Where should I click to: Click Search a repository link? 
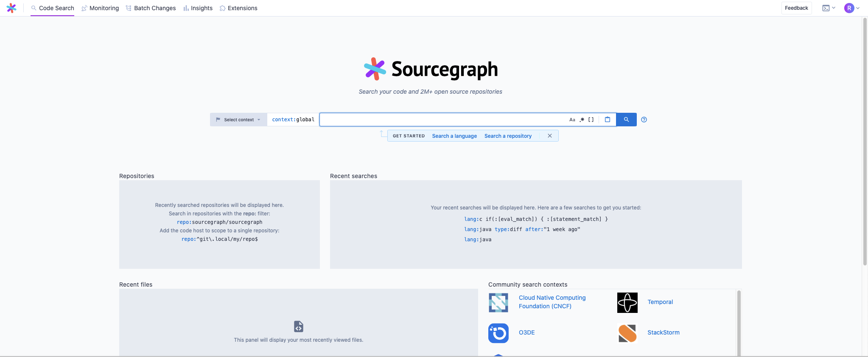(x=508, y=136)
